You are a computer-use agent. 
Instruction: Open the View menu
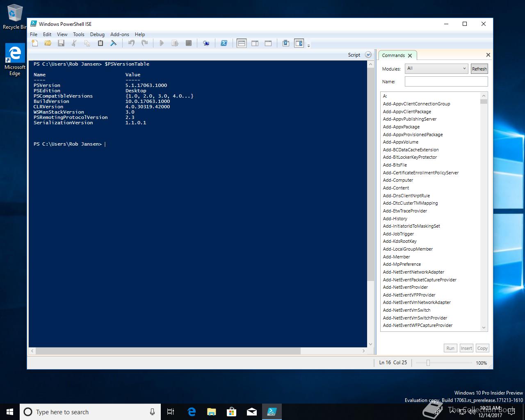click(62, 34)
